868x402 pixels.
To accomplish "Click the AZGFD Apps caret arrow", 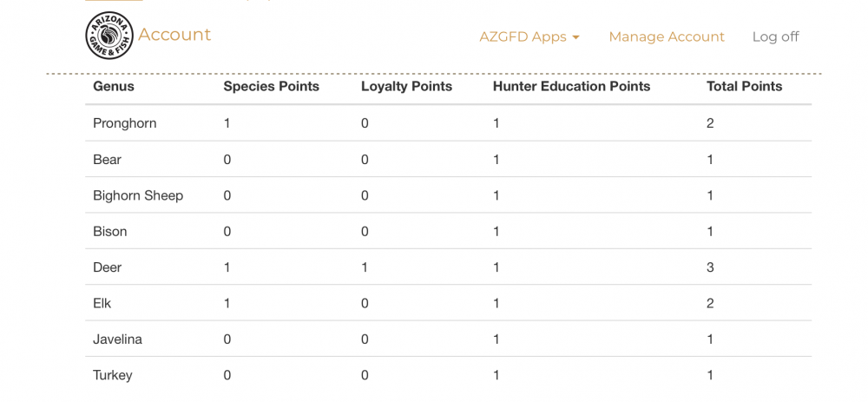I will 575,37.
